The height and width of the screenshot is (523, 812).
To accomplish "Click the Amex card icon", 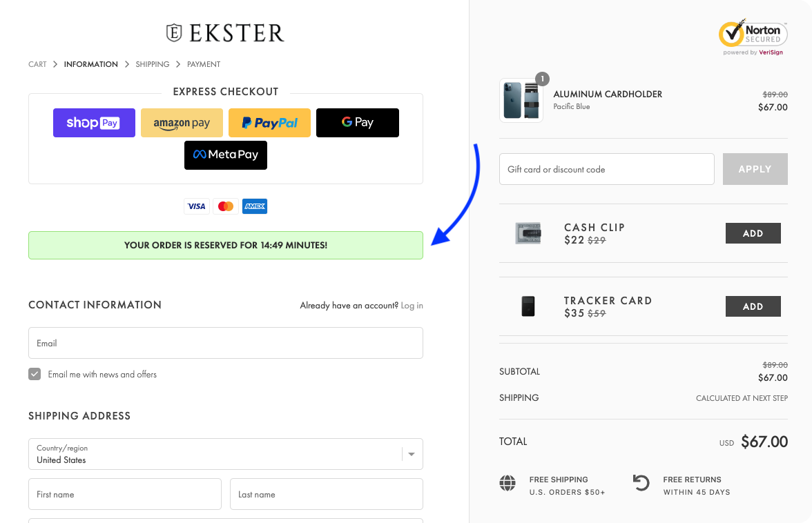I will 255,206.
